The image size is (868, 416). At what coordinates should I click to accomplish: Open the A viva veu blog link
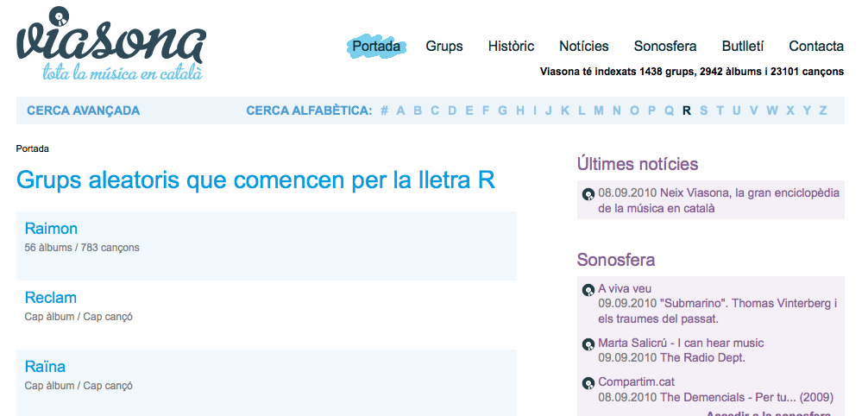[x=625, y=288]
